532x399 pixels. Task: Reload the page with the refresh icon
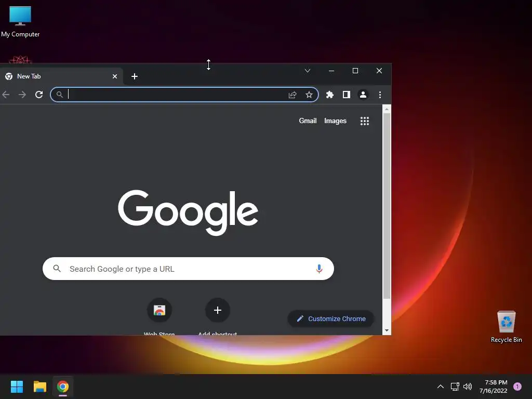pyautogui.click(x=39, y=95)
